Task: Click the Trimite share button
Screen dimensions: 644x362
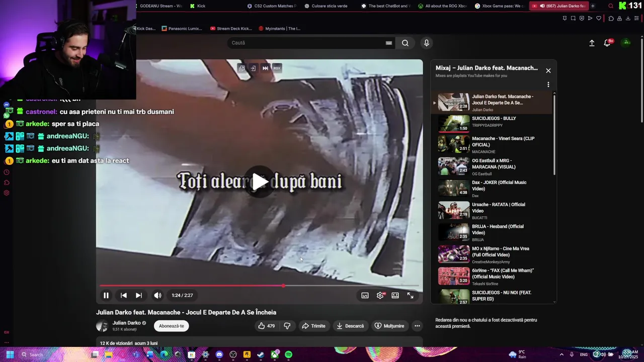Action: 313,326
